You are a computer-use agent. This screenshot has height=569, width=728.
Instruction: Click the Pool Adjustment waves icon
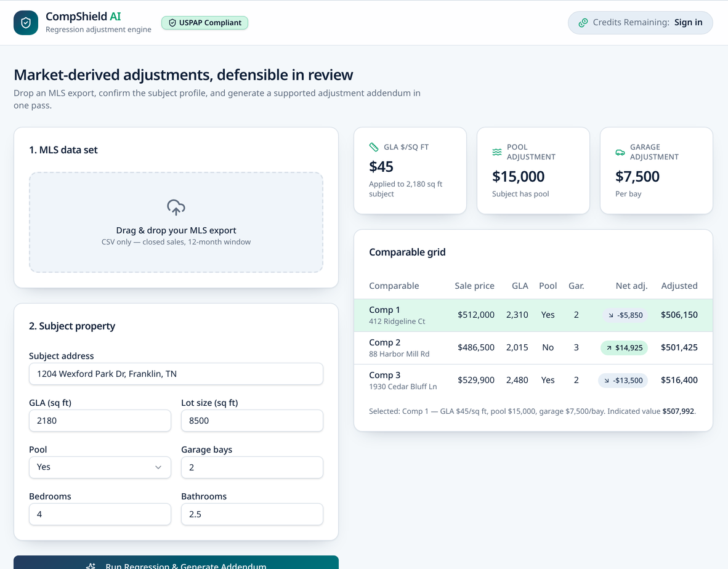pyautogui.click(x=497, y=151)
